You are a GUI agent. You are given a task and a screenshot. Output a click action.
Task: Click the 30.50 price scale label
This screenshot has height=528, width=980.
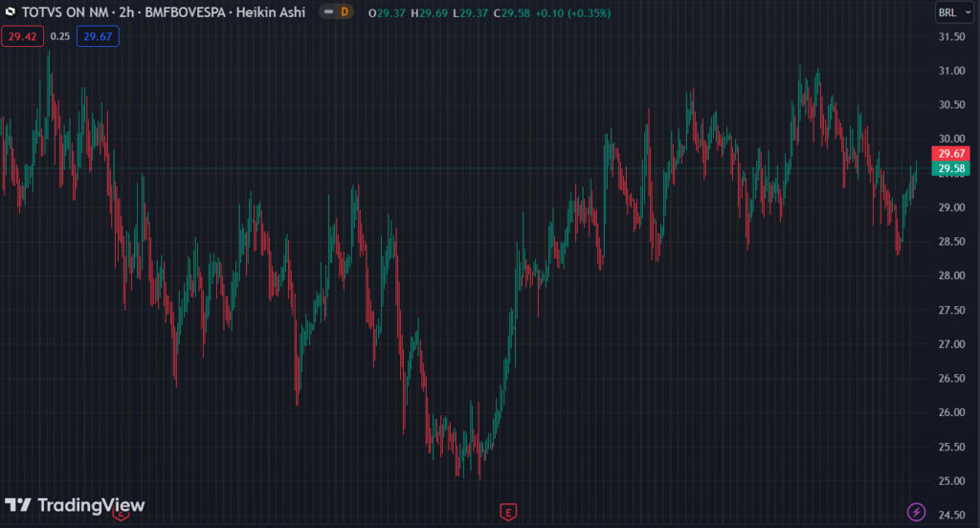pos(952,105)
